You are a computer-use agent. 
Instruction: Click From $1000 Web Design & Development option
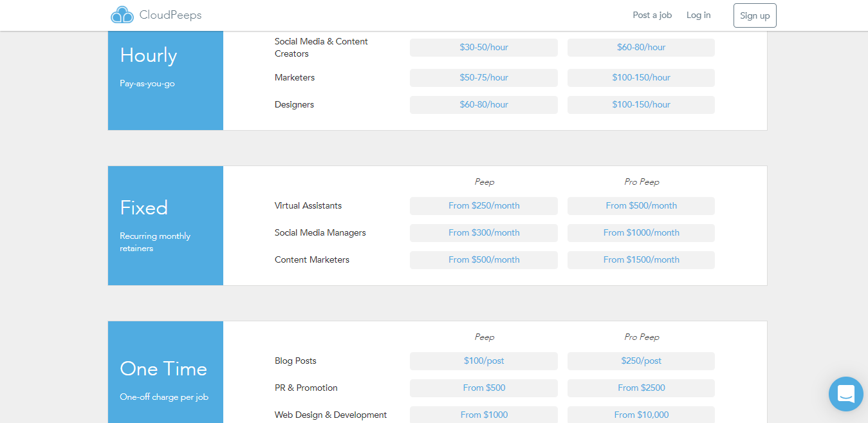coord(483,414)
